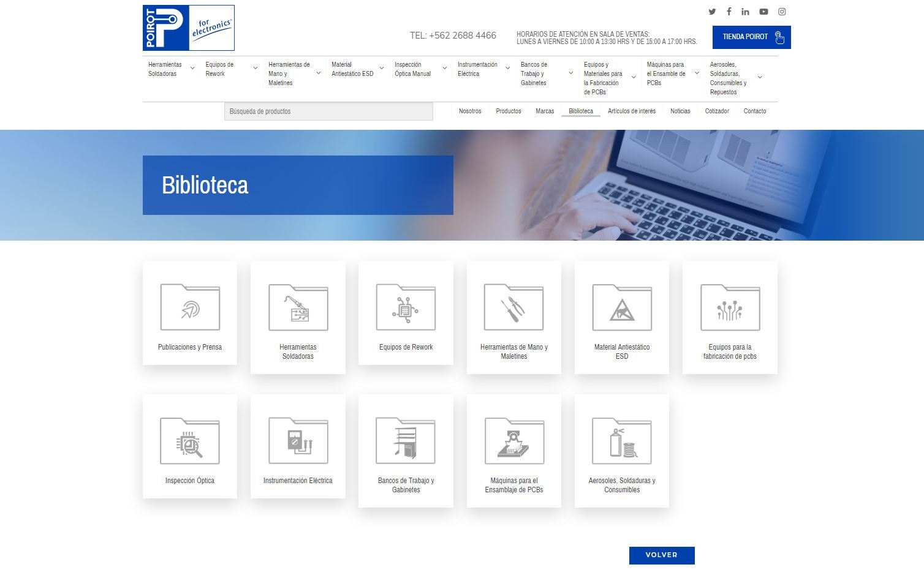Screen dimensions: 924x578
Task: Open the Instrumentación Eléctrica top menu label
Action: [477, 69]
